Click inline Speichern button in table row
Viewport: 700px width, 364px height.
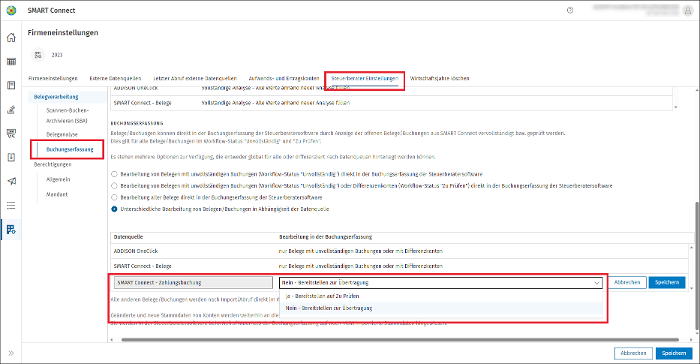click(667, 282)
